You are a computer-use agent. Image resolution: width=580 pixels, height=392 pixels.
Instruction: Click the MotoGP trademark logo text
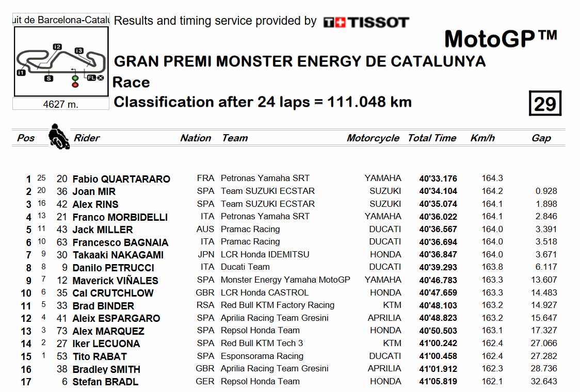point(501,39)
